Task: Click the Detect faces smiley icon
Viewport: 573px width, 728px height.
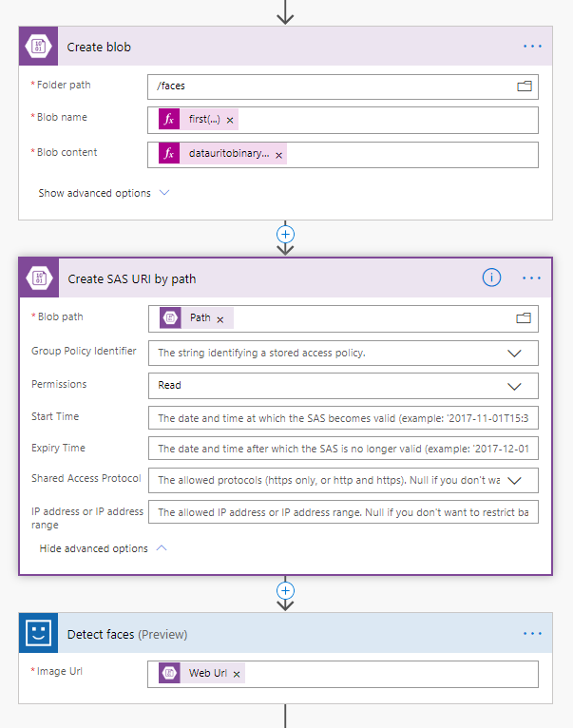Action: (x=39, y=633)
